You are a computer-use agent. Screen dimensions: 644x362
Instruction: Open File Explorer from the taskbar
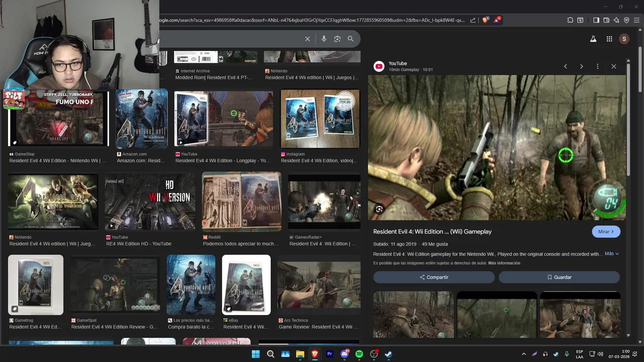[x=300, y=354]
